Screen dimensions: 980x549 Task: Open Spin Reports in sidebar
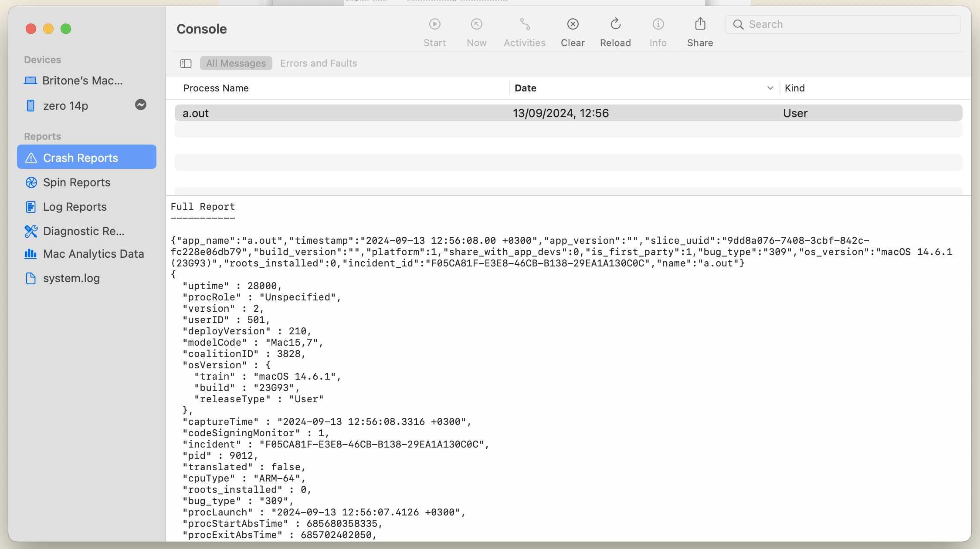click(x=77, y=182)
